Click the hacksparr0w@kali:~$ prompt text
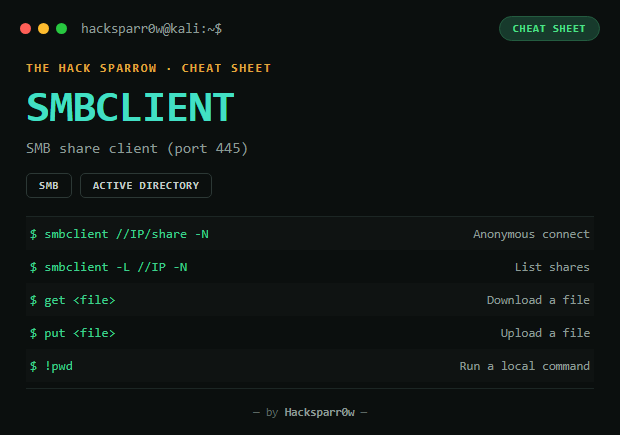This screenshot has width=620, height=435. click(x=151, y=28)
